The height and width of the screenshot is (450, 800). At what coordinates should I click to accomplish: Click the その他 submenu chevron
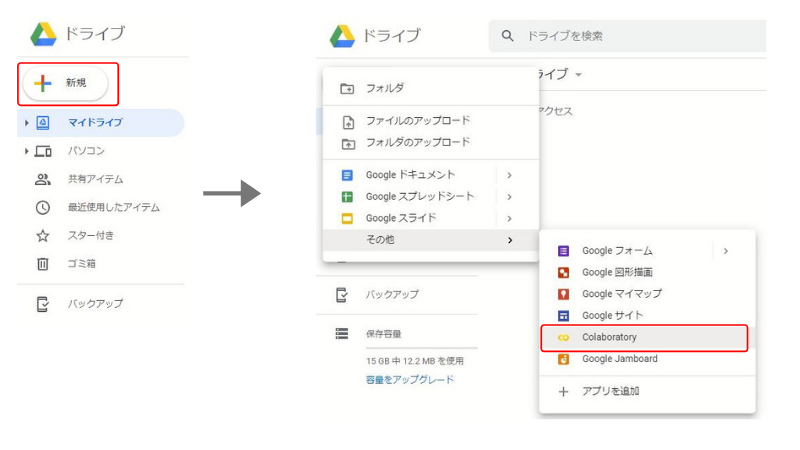pyautogui.click(x=510, y=240)
